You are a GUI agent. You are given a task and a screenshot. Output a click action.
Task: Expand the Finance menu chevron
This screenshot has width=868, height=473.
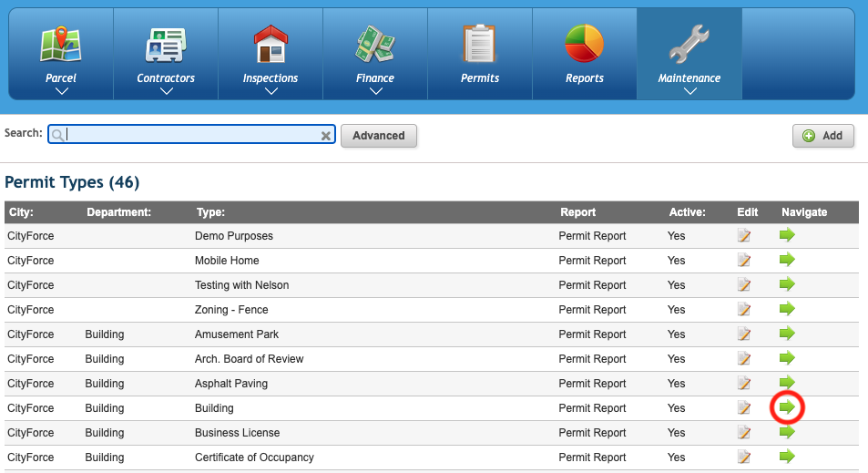pyautogui.click(x=375, y=91)
